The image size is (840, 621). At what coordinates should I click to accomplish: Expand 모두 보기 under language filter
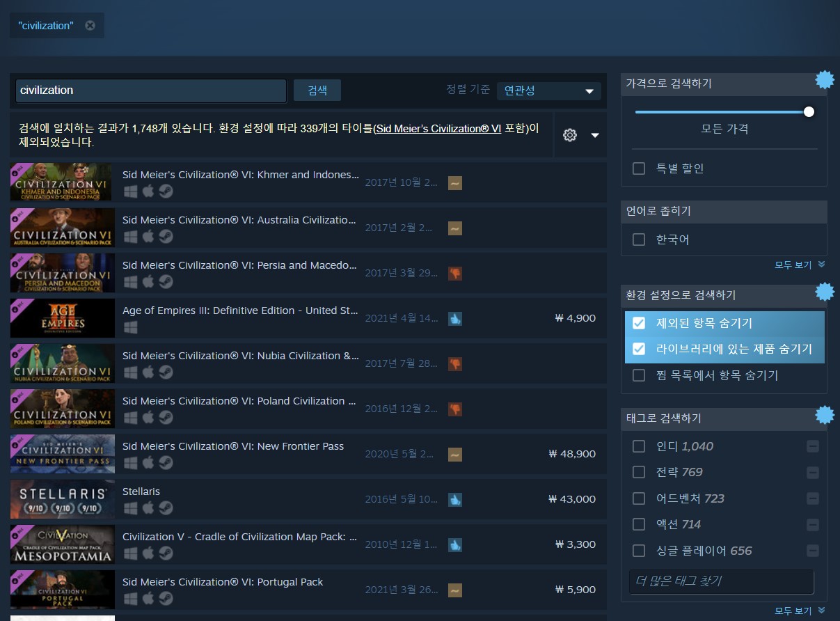800,265
